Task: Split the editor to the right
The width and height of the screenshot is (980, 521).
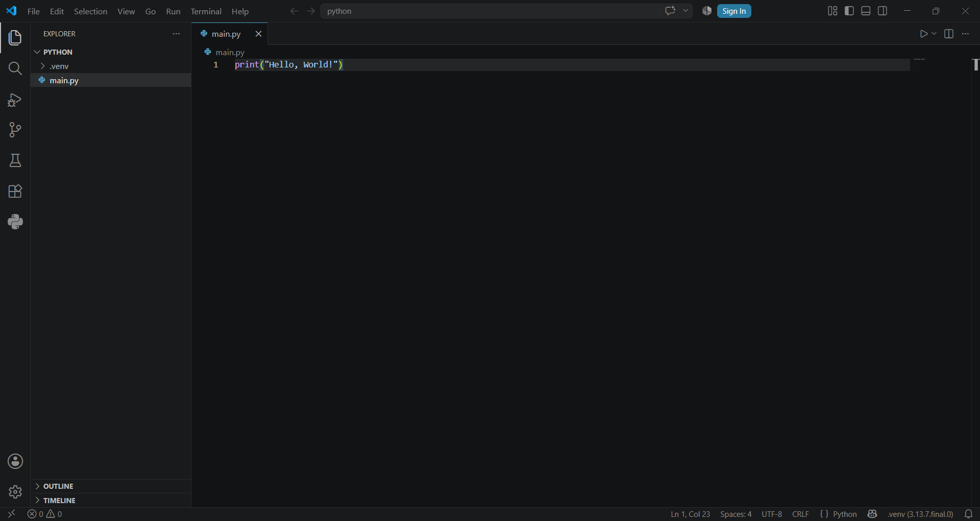Action: 949,34
